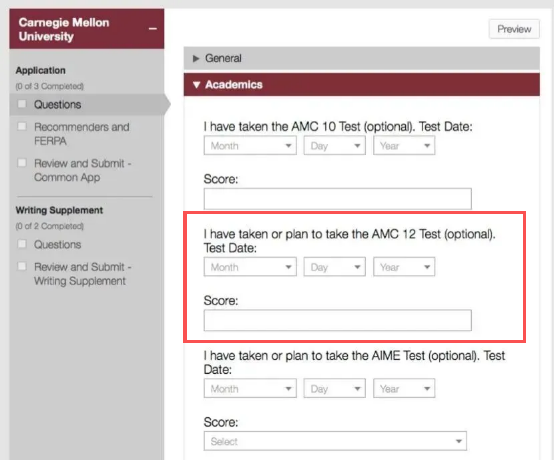Click the Application section heading

coord(41,70)
